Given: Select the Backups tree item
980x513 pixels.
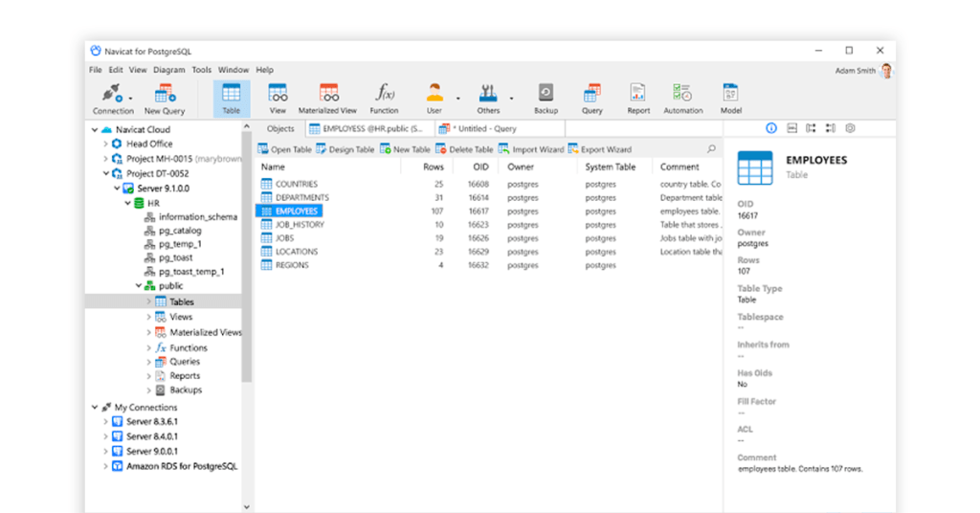Looking at the screenshot, I should pyautogui.click(x=178, y=390).
